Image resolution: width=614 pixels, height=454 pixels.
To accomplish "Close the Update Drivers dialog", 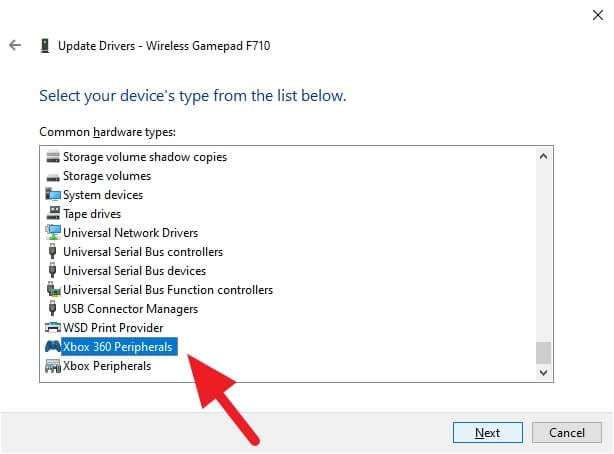I will 598,15.
